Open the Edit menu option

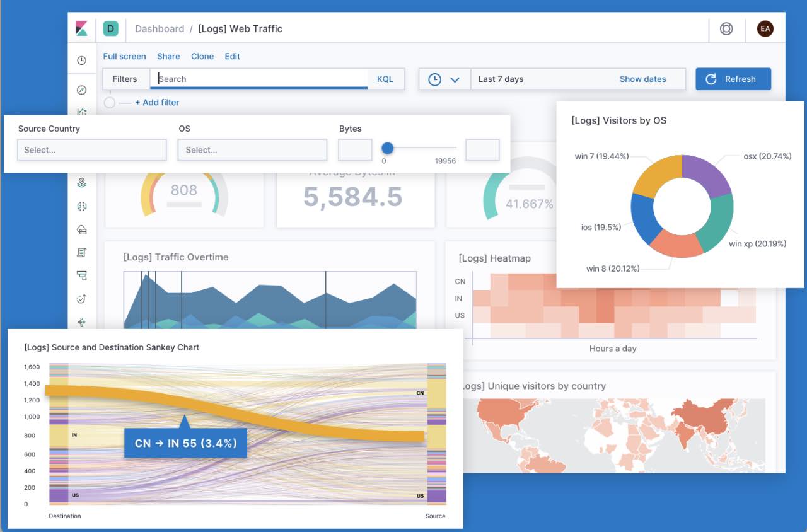[x=232, y=56]
